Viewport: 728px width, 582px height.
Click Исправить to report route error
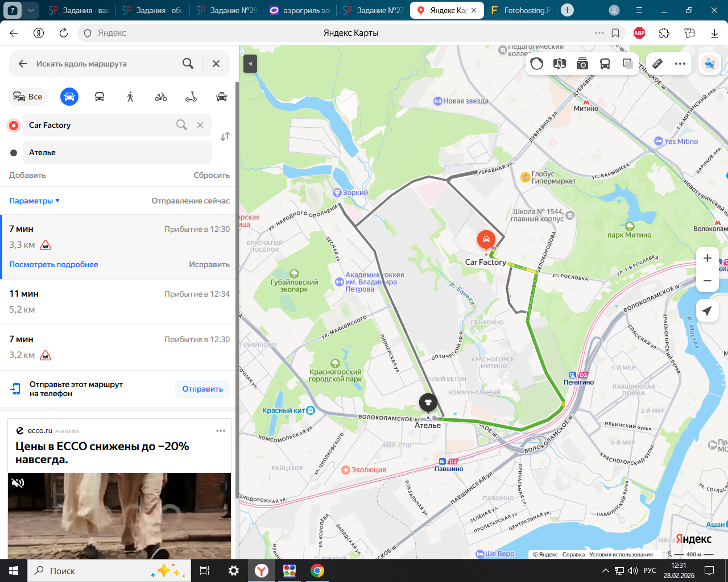(209, 264)
